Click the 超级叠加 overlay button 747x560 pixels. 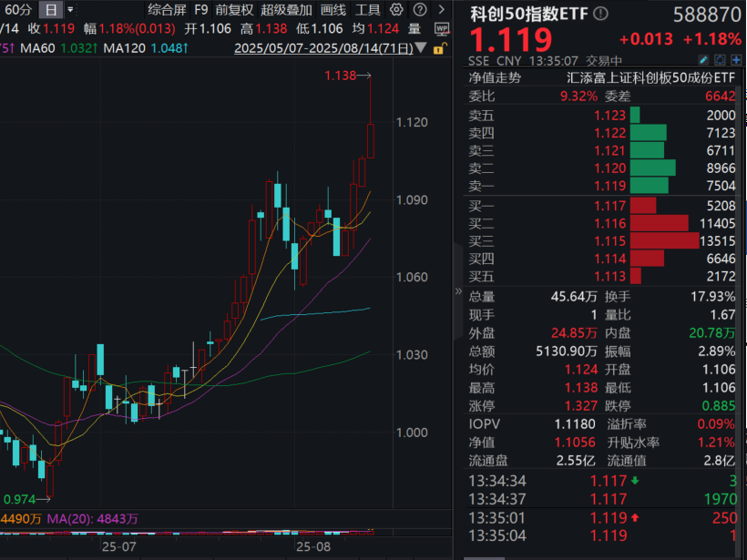click(286, 10)
